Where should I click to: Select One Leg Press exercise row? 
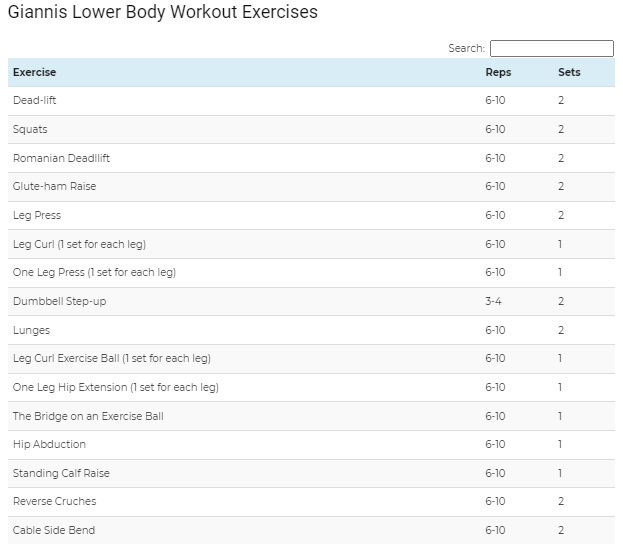click(x=311, y=273)
